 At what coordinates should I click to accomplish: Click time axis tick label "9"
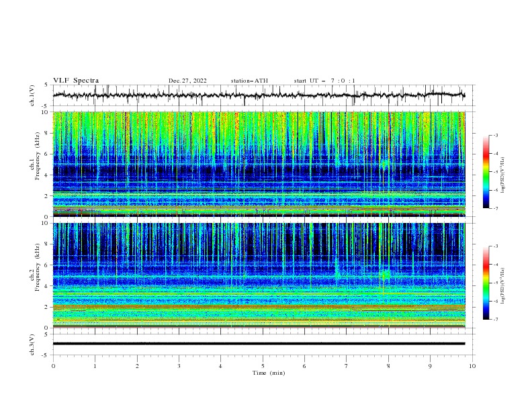point(430,366)
